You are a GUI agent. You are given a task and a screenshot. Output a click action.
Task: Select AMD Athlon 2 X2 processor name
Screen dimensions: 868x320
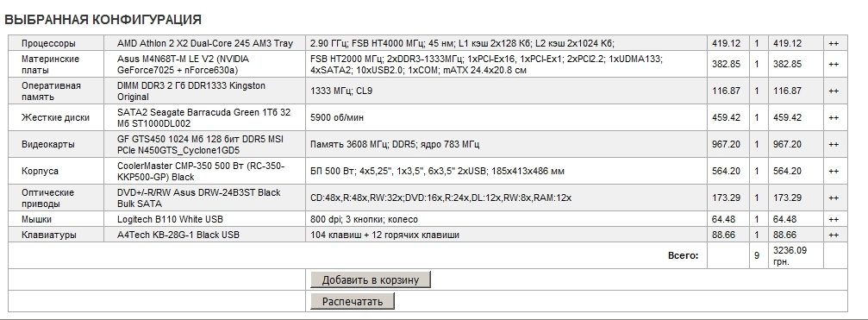[205, 43]
